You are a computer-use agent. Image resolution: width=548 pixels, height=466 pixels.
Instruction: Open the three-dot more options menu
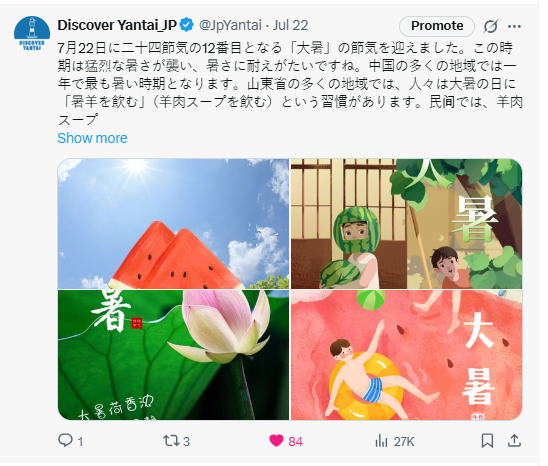pyautogui.click(x=514, y=26)
